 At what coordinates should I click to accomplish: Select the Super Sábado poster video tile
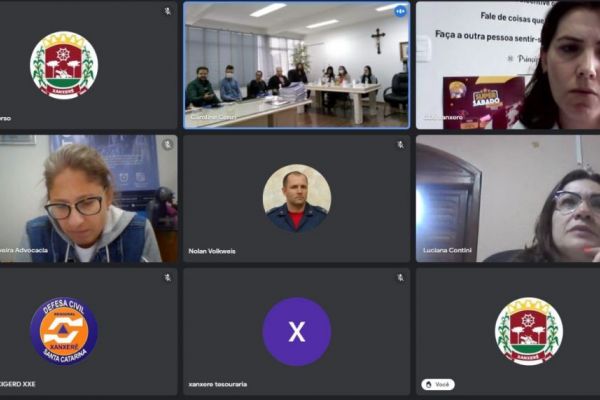[508, 65]
